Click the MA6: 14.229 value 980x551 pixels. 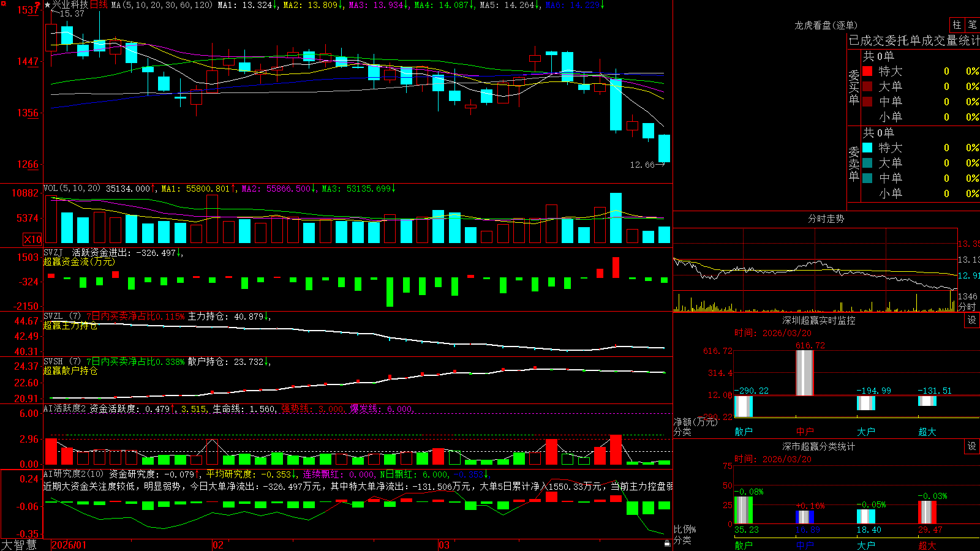click(x=575, y=5)
